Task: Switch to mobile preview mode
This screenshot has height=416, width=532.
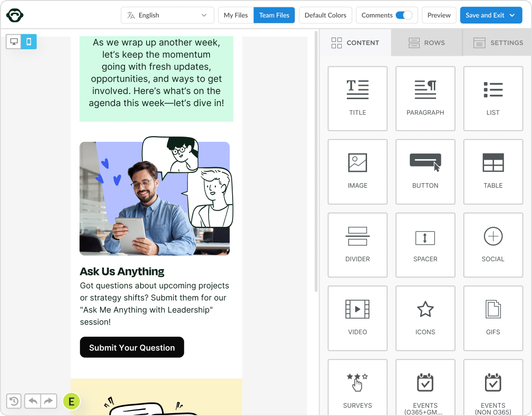Action: click(29, 42)
